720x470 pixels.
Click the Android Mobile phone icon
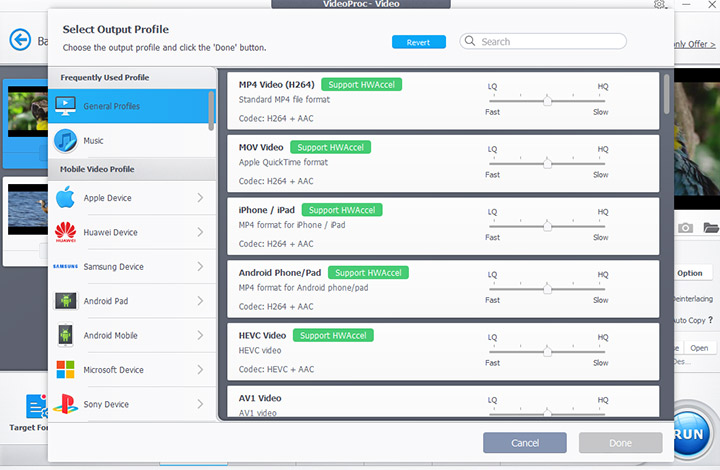[x=66, y=335]
